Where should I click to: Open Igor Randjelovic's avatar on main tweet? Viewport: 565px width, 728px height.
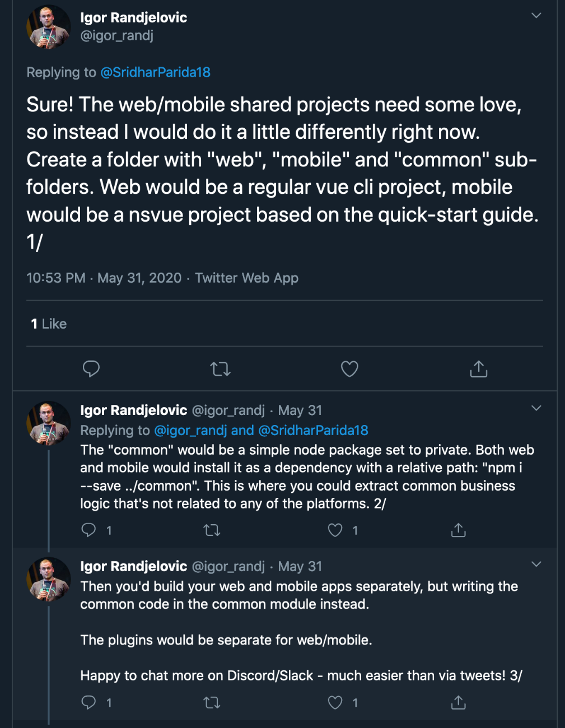(48, 27)
